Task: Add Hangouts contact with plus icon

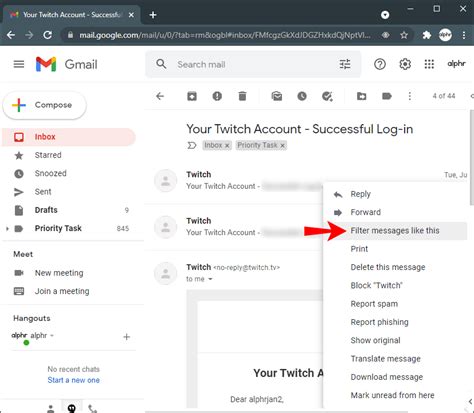Action: pos(126,337)
